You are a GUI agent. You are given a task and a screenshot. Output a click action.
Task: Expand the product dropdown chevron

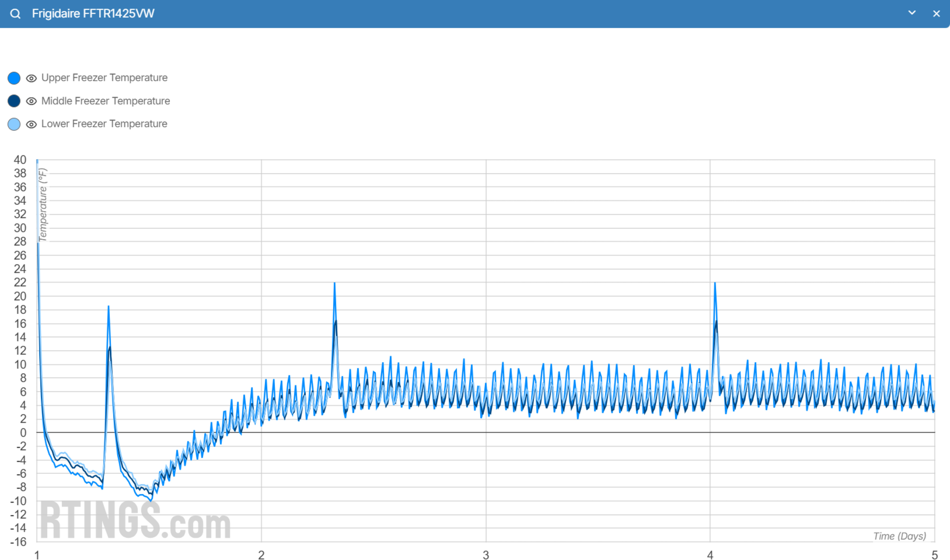912,13
